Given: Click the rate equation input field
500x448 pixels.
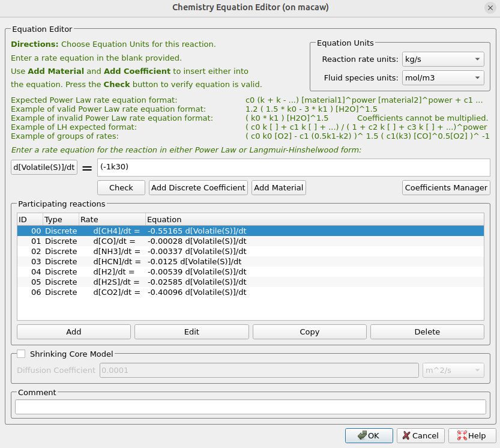Looking at the screenshot, I should pyautogui.click(x=293, y=168).
